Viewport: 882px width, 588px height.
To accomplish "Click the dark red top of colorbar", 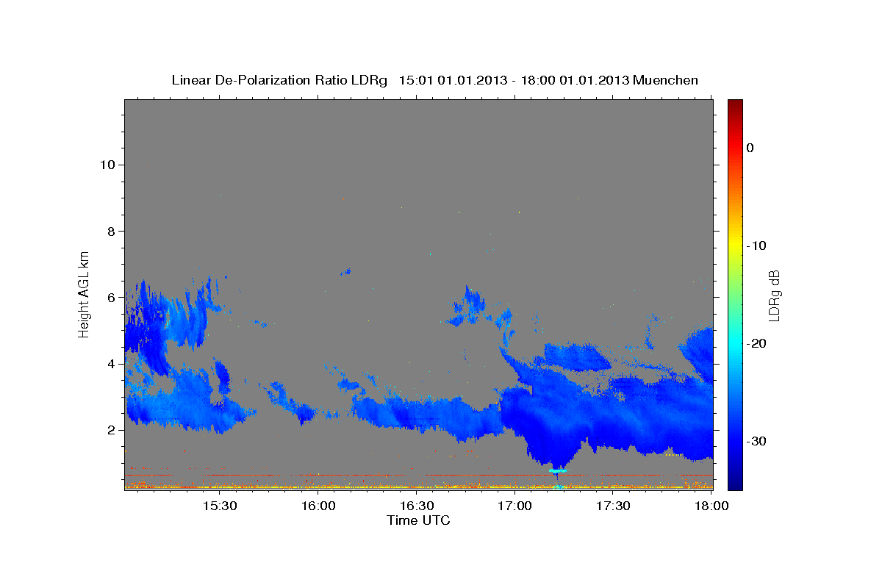I will point(734,104).
